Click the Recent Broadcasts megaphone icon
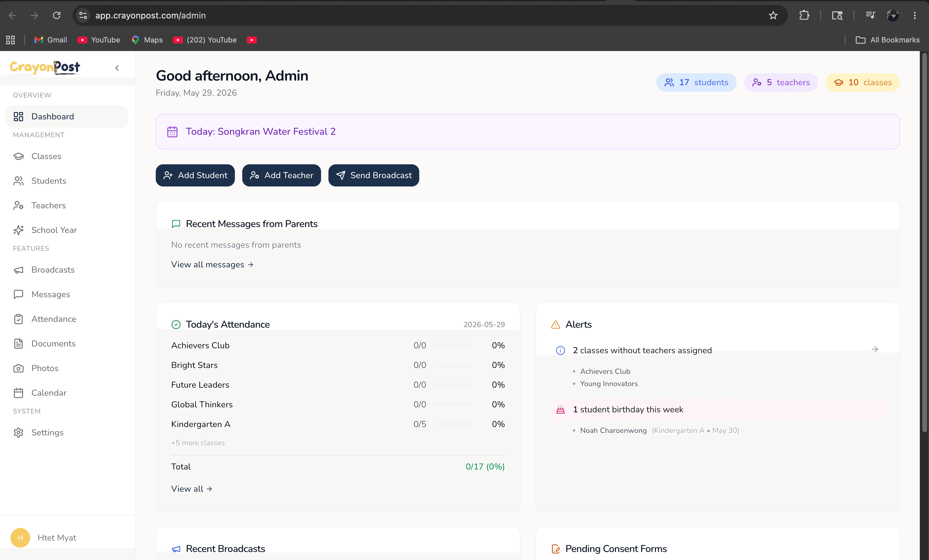 (176, 549)
